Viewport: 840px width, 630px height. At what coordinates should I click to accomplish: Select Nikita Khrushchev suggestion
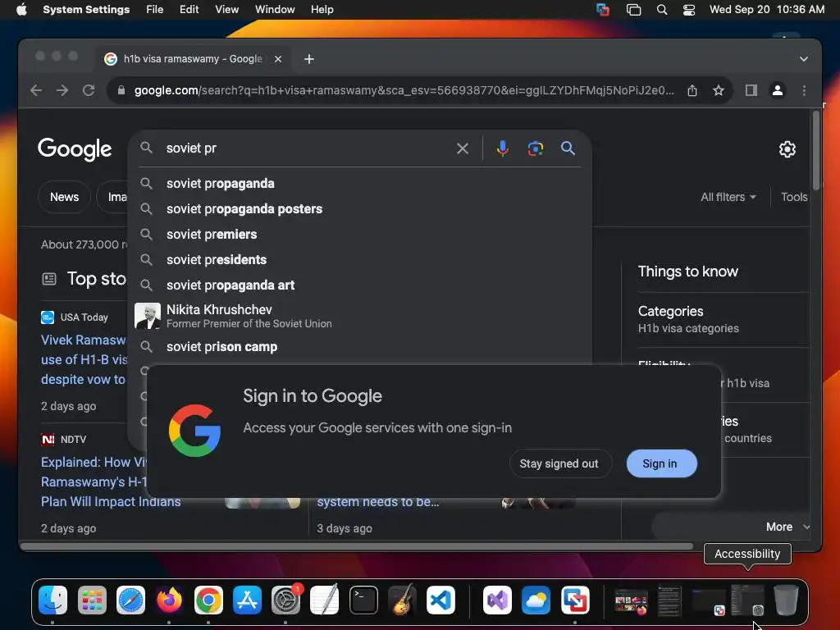[359, 316]
